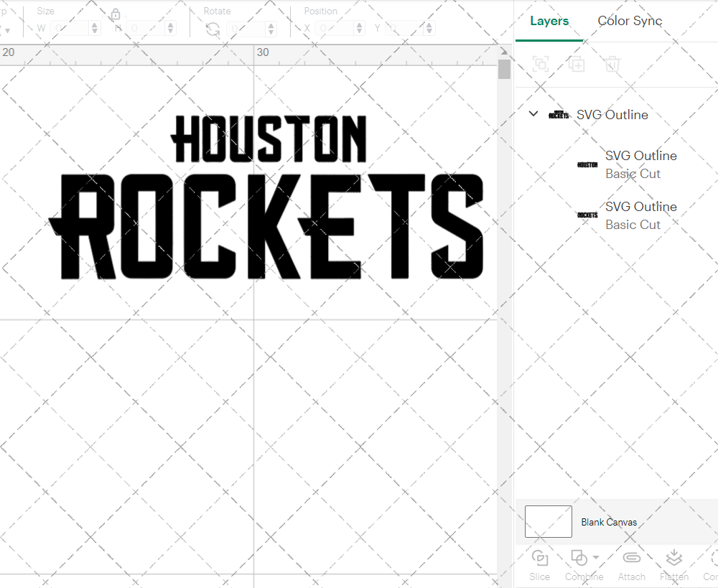This screenshot has width=718, height=588.
Task: Click the width W stepper up arrow
Action: [x=93, y=24]
